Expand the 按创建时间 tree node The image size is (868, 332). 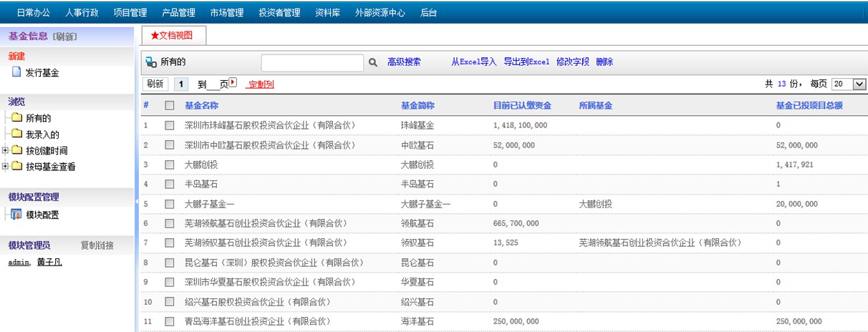tap(5, 150)
